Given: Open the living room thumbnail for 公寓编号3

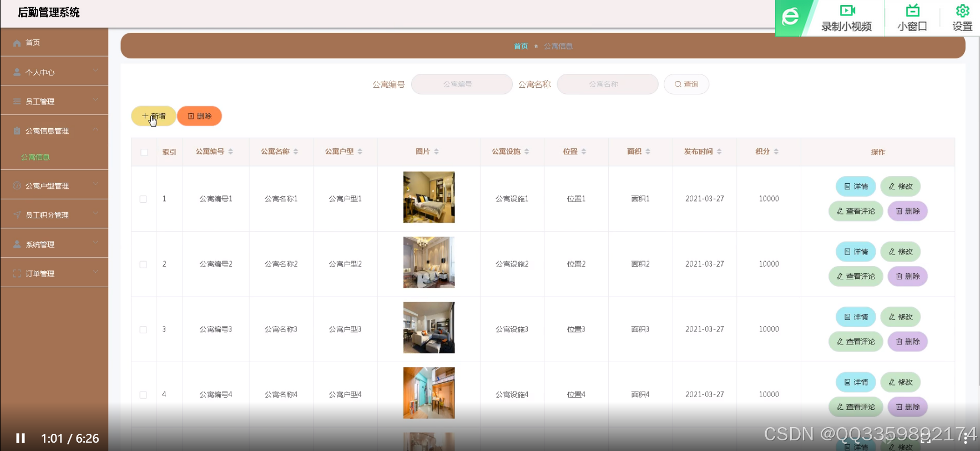Looking at the screenshot, I should pyautogui.click(x=429, y=328).
